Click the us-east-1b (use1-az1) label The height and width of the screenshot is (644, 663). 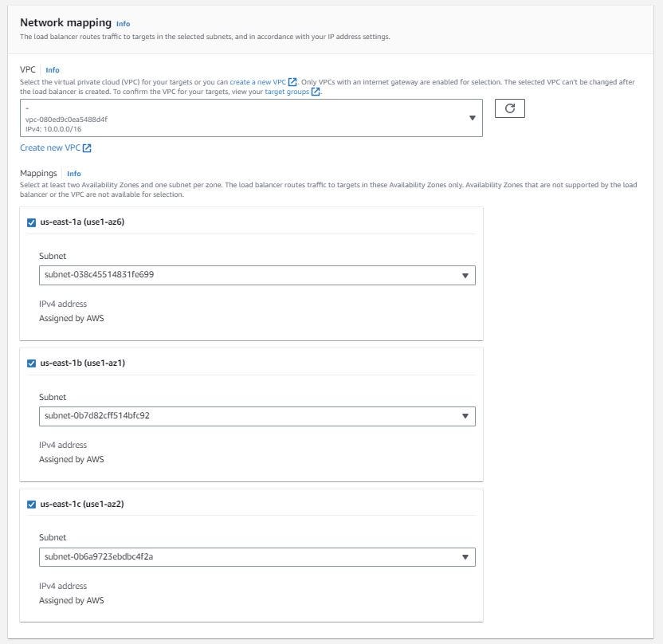[x=82, y=363]
